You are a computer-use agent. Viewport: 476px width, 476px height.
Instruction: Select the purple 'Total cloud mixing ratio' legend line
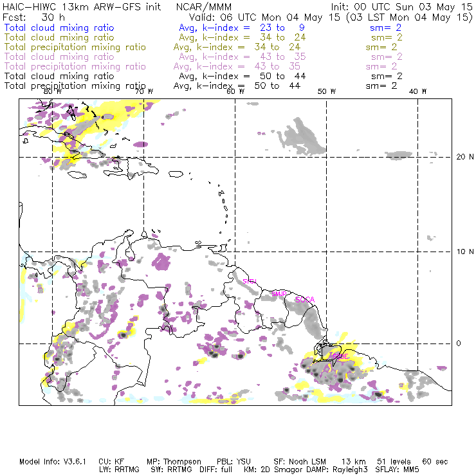(59, 57)
